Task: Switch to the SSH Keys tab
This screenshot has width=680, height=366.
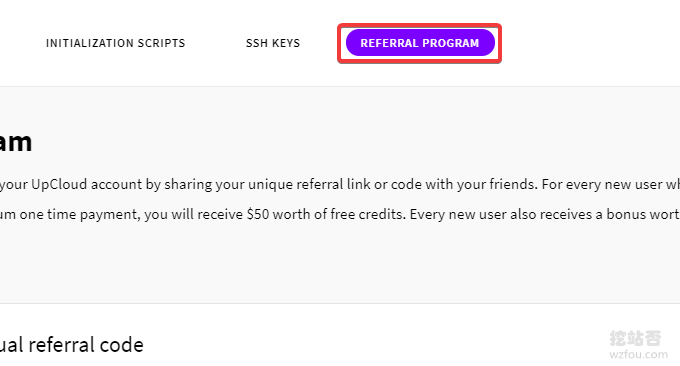Action: coord(273,43)
